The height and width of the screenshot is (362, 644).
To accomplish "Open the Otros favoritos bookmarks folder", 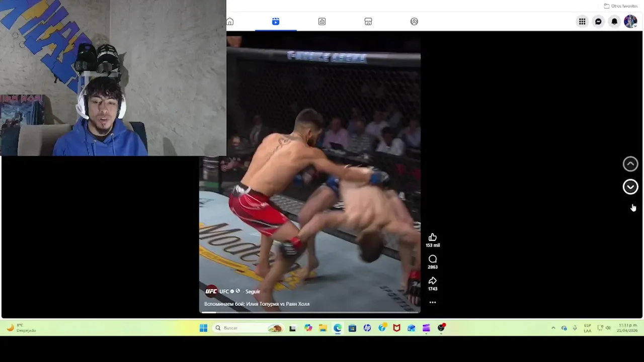I will [621, 6].
